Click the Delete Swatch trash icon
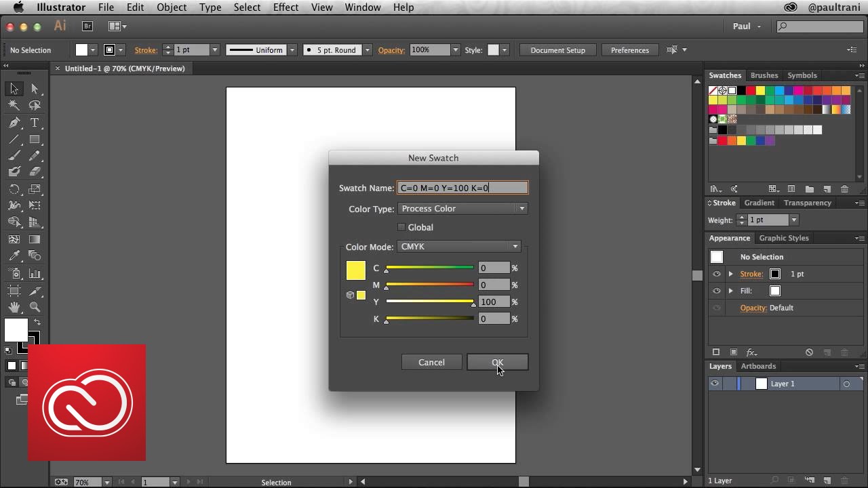868x488 pixels. click(844, 190)
